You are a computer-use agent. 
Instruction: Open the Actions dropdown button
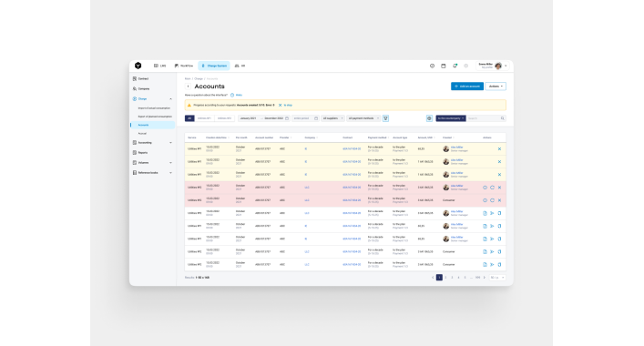tap(496, 86)
